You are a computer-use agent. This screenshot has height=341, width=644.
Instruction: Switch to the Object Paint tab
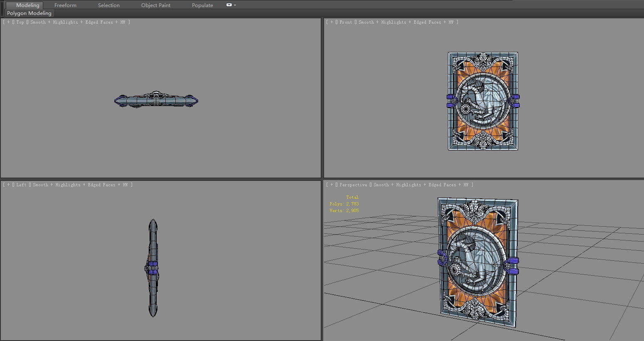pyautogui.click(x=156, y=5)
